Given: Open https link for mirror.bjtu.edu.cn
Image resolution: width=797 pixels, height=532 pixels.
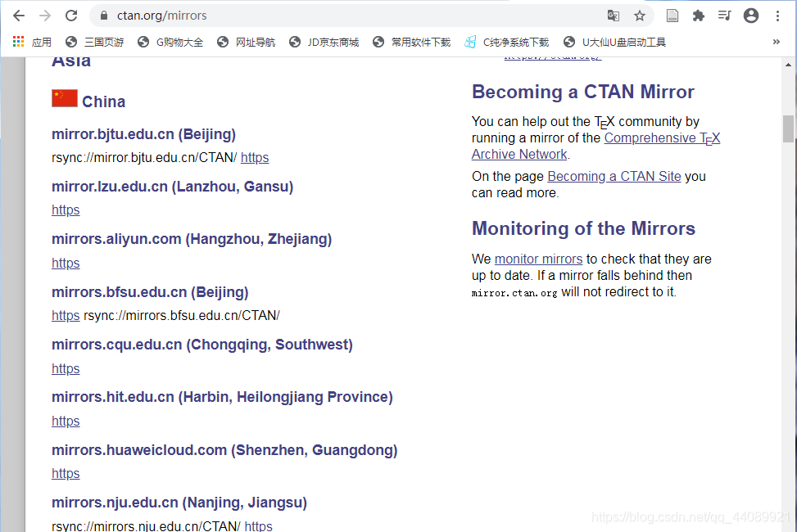Looking at the screenshot, I should (x=255, y=157).
